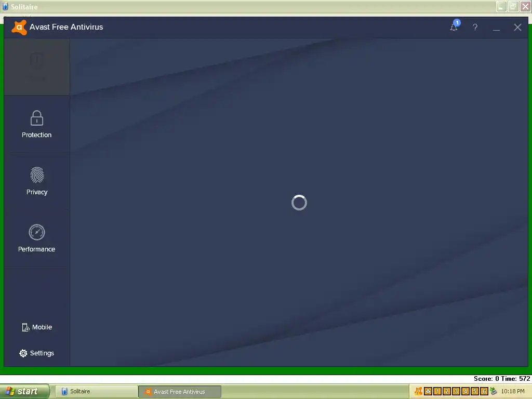Restore the Solitaire window

(513, 6)
